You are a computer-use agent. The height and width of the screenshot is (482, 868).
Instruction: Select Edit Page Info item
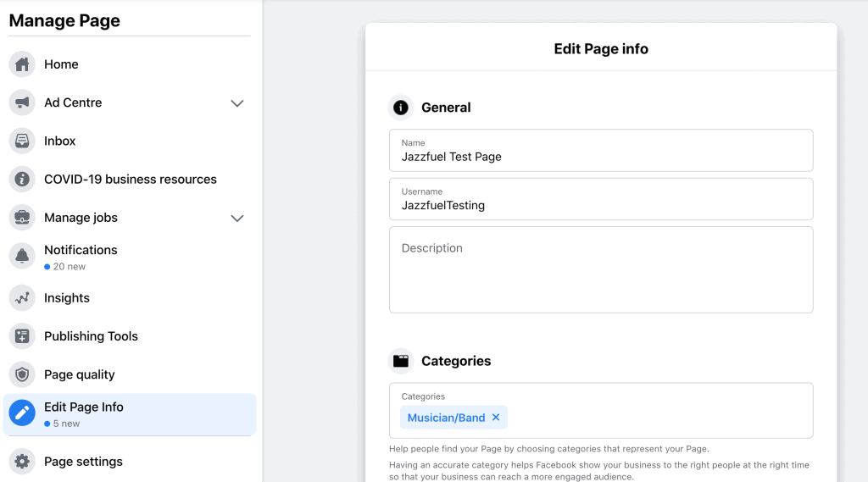pos(130,414)
